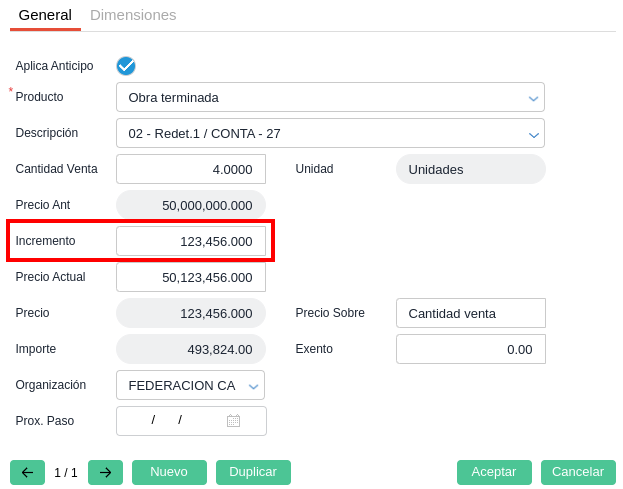Click the Duplicar button
623x489 pixels.
click(x=253, y=472)
